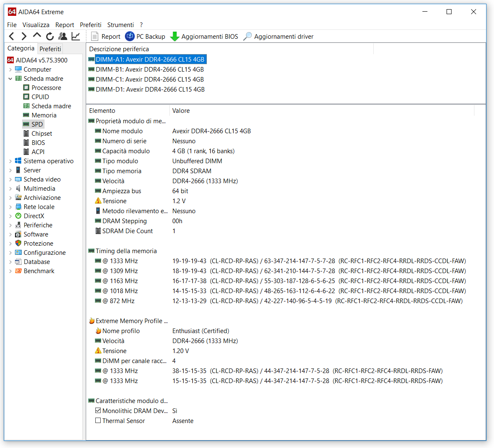Expand the Archiviazione node
Viewport: 494px width, 448px height.
point(10,198)
